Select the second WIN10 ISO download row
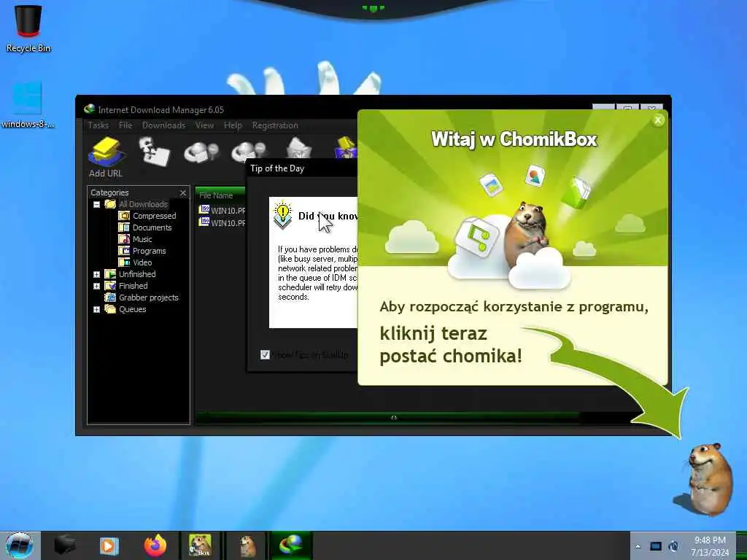Image resolution: width=747 pixels, height=560 pixels. point(222,222)
